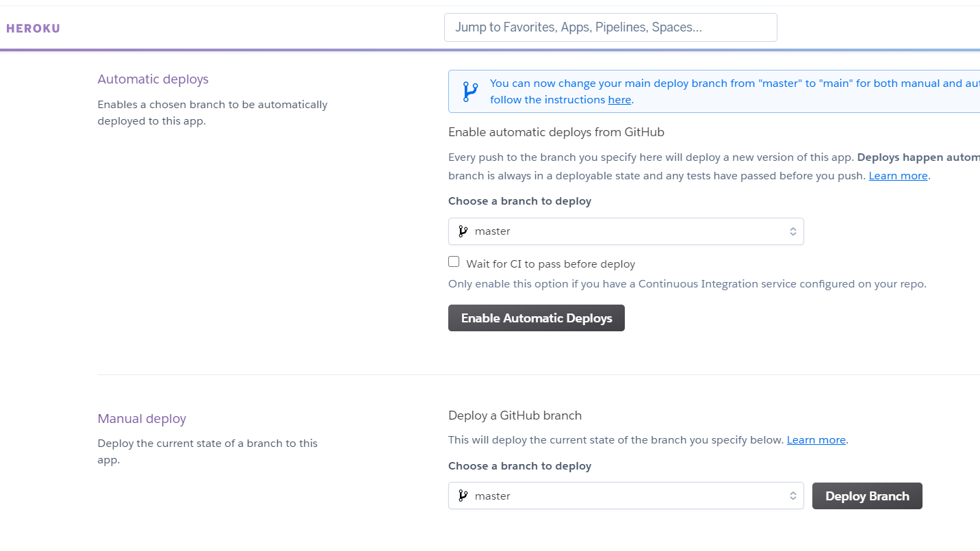Select the Automatic deploys section heading
Viewport: 980px width, 551px height.
pos(153,79)
